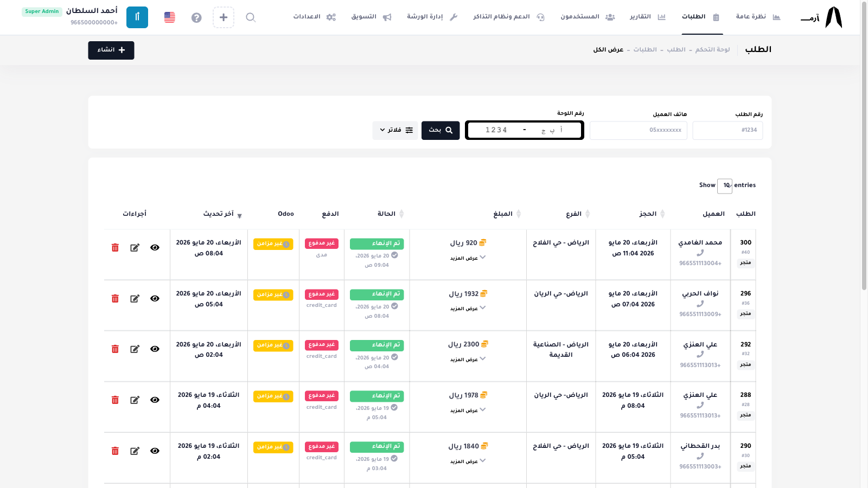Viewport: 868px width, 488px height.
Task: Edit order 300 with pencil icon
Action: (135, 248)
